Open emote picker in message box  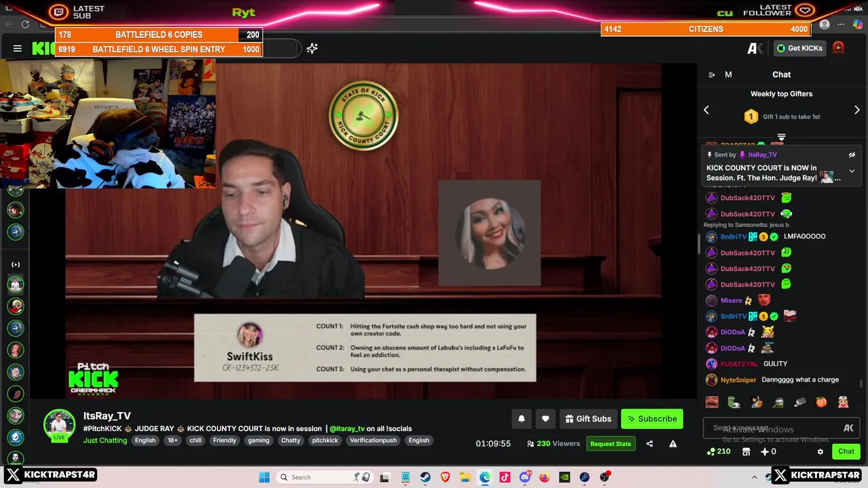(x=848, y=428)
